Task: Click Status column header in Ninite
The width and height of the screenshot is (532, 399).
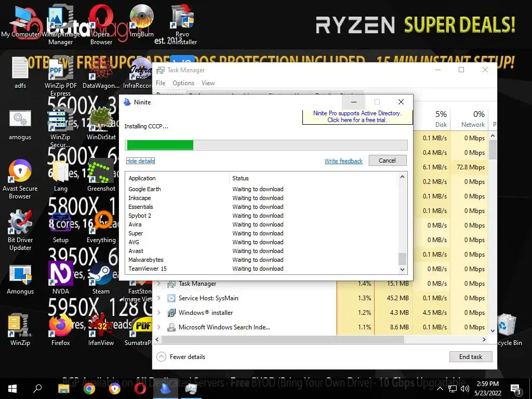Action: [x=313, y=178]
